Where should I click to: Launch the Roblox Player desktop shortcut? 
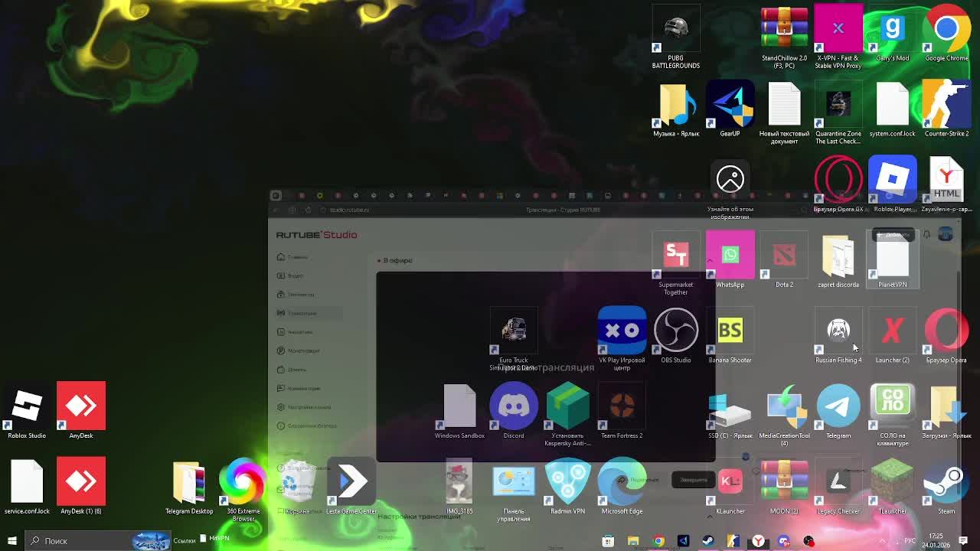click(893, 179)
